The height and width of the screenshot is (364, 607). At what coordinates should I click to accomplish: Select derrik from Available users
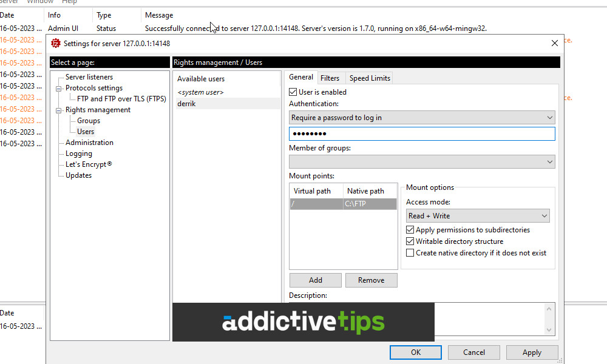click(186, 103)
